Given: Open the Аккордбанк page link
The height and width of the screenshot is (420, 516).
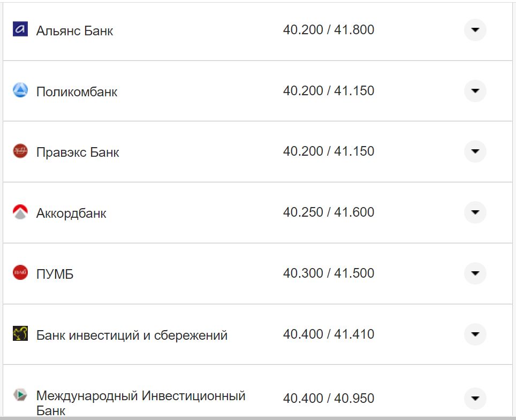Looking at the screenshot, I should pos(71,212).
